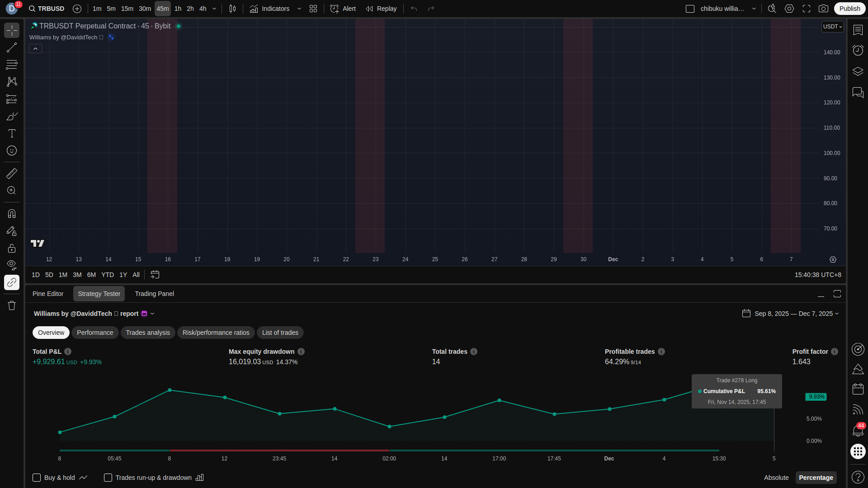Click the TRBUSD symbol search field
The image size is (868, 488).
[47, 9]
